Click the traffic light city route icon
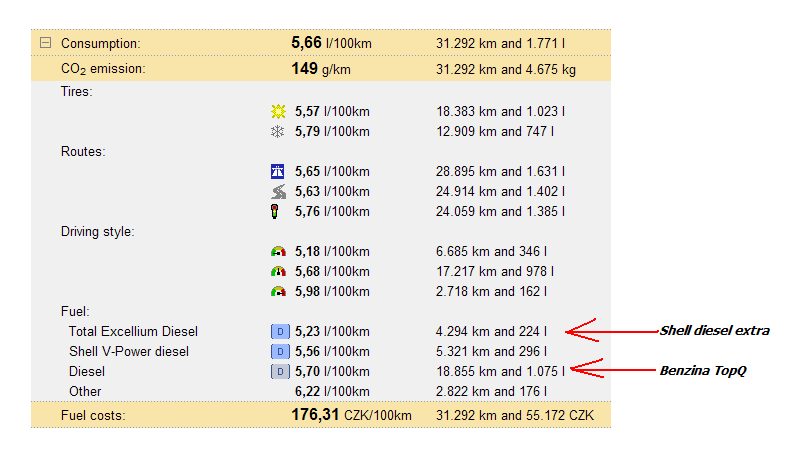Screen dimensions: 806x450 [278, 212]
